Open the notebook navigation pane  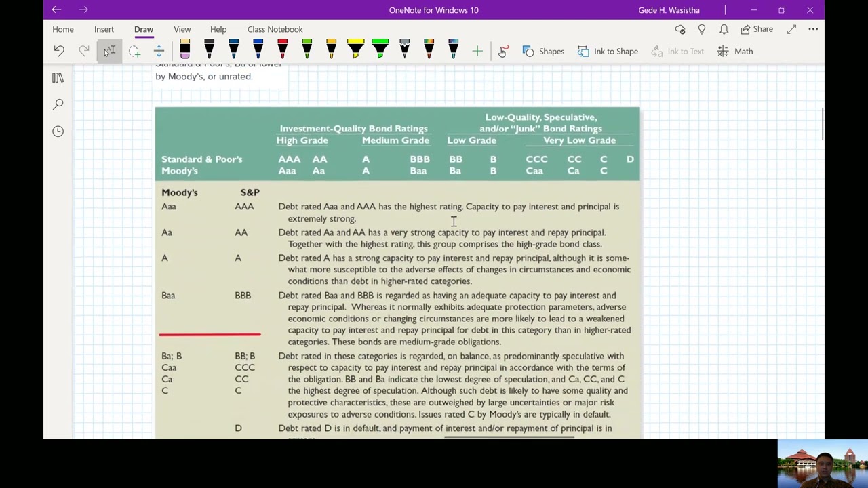click(58, 78)
